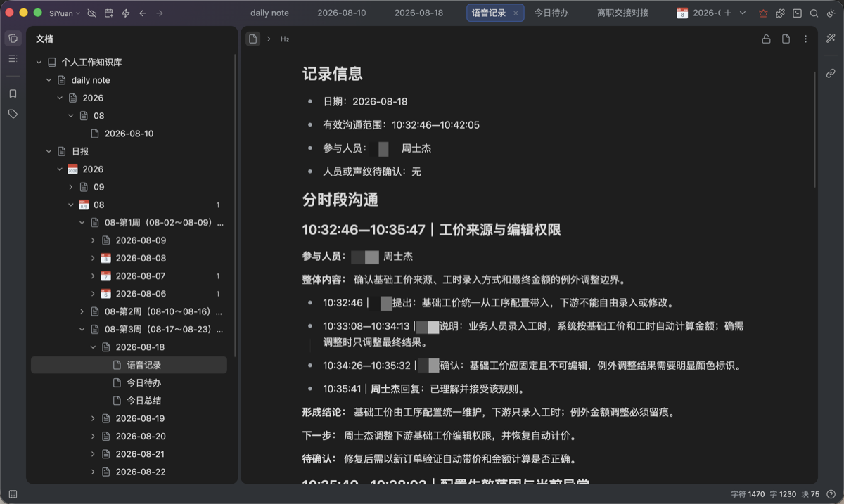Click the help question icon in status bar

pyautogui.click(x=831, y=494)
